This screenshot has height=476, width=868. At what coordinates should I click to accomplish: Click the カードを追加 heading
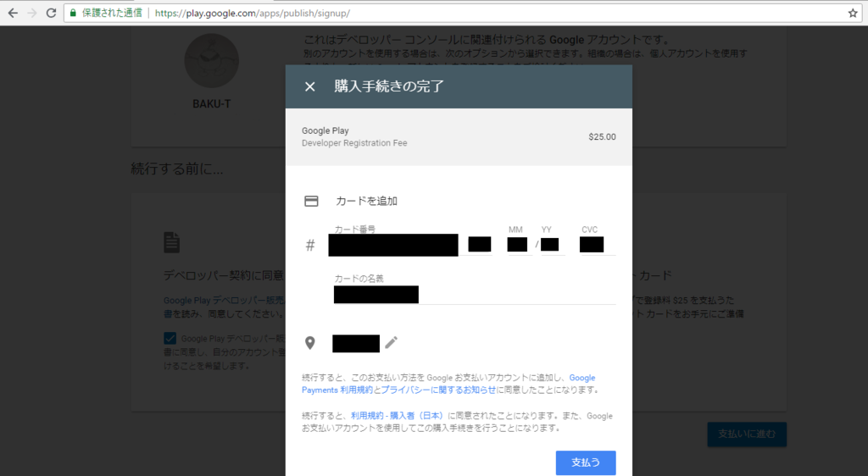click(366, 202)
